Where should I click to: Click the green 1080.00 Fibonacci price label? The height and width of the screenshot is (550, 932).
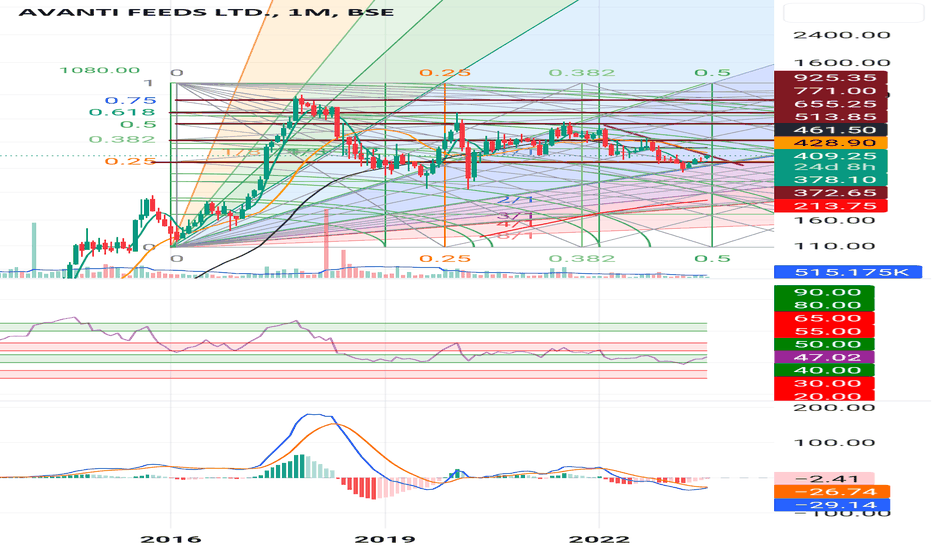(99, 70)
